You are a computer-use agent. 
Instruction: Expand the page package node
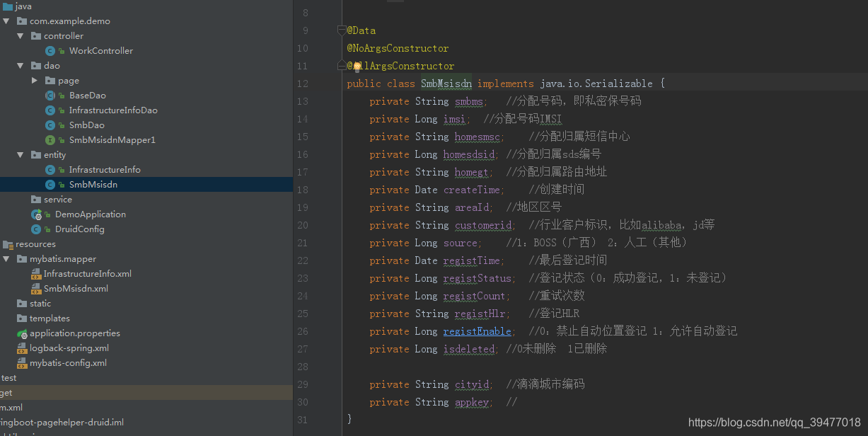coord(35,81)
